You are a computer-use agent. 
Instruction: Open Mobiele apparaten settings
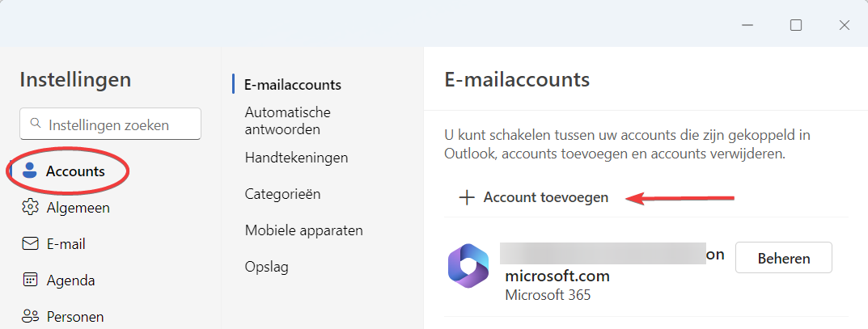(303, 230)
